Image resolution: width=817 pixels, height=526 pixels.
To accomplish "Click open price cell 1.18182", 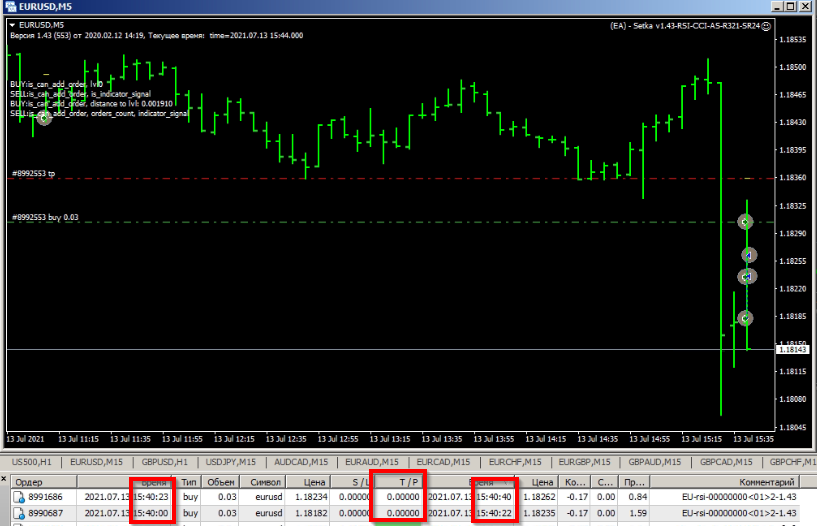I will coord(311,514).
